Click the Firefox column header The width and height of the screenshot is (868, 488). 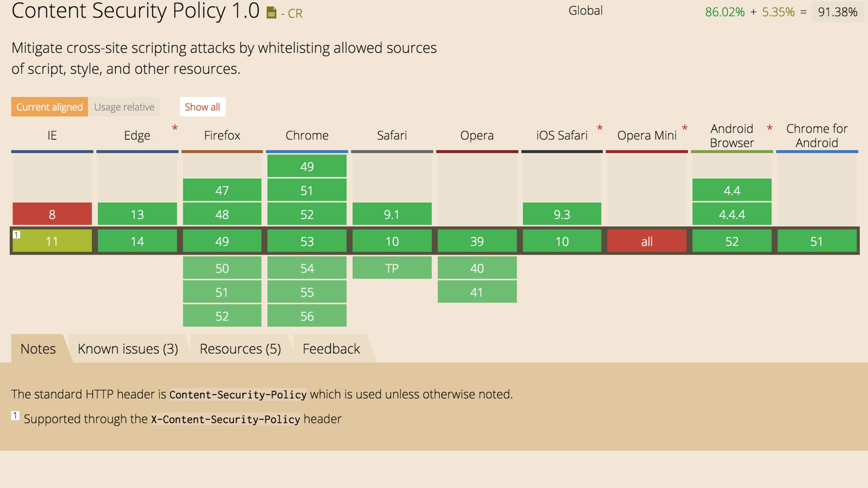[x=222, y=135]
